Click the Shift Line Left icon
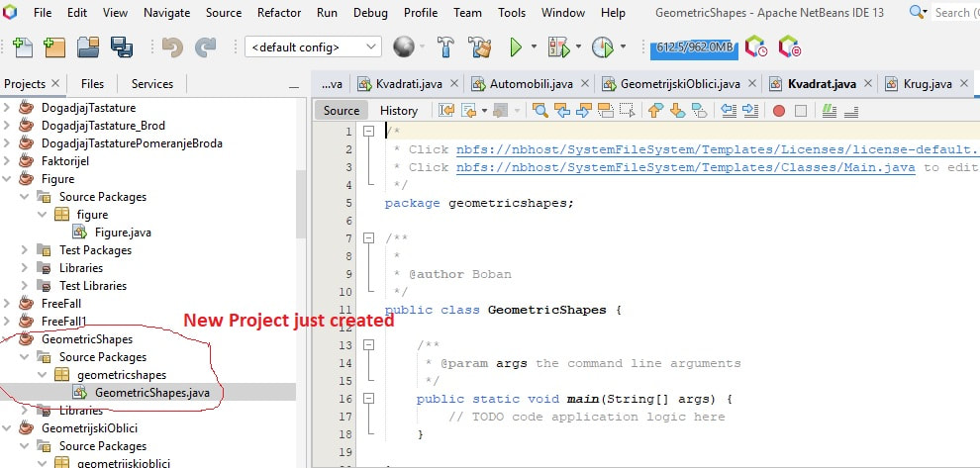Screen dimensions: 980x468 [x=729, y=111]
